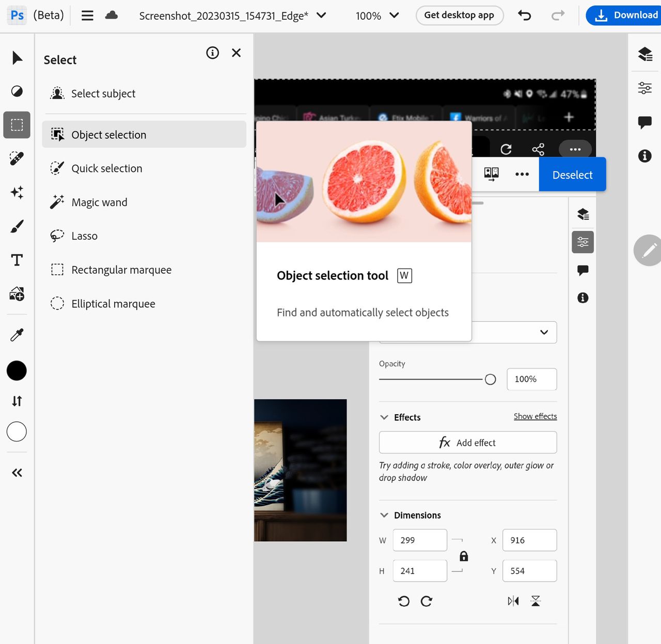Click the round pencil edit button
Image resolution: width=661 pixels, height=644 pixels.
pyautogui.click(x=649, y=250)
